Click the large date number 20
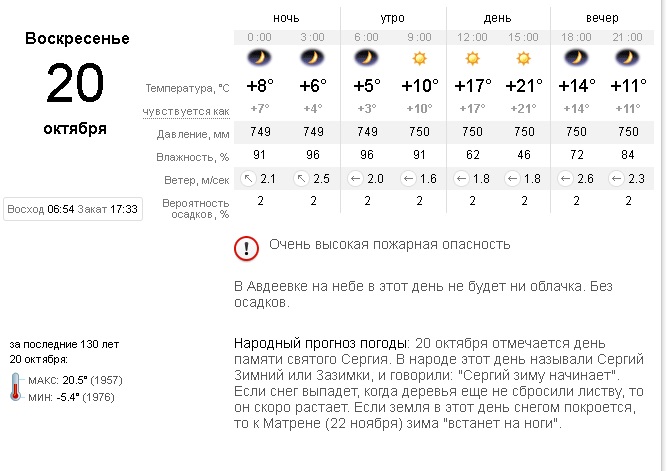Image resolution: width=668 pixels, height=471 pixels. pos(76,83)
